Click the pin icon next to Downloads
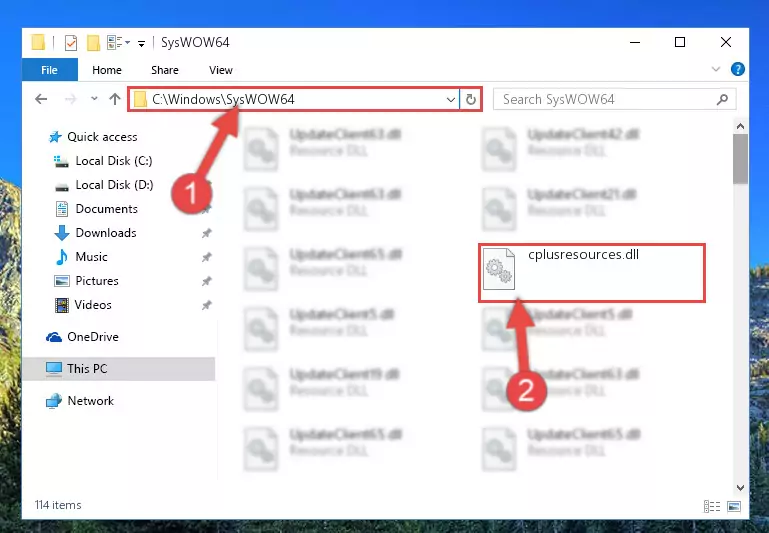This screenshot has height=533, width=769. pyautogui.click(x=206, y=233)
